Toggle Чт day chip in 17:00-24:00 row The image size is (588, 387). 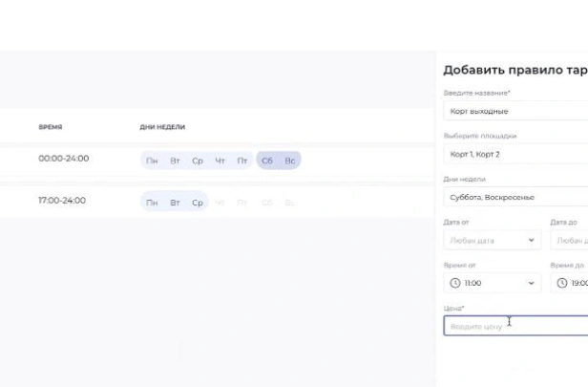click(220, 203)
